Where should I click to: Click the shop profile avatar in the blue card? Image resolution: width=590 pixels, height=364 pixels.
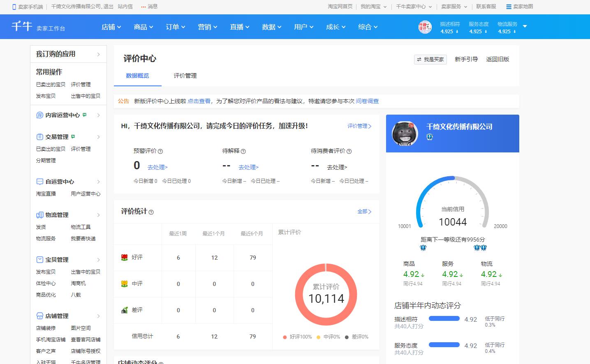pyautogui.click(x=405, y=134)
